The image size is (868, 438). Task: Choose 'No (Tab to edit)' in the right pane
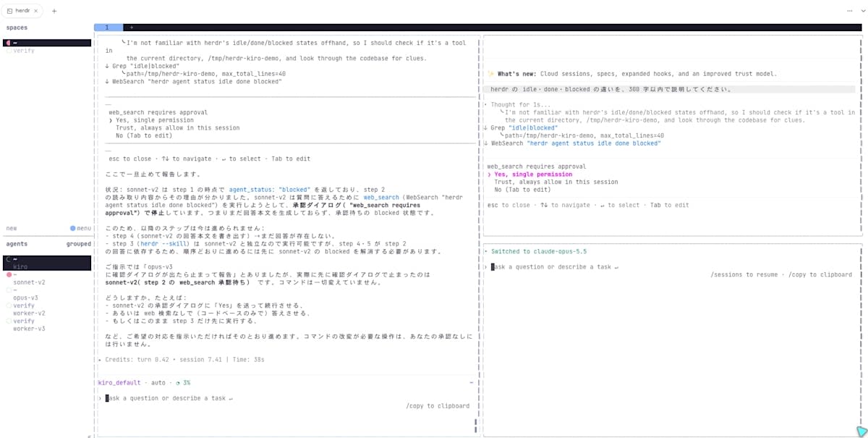523,190
